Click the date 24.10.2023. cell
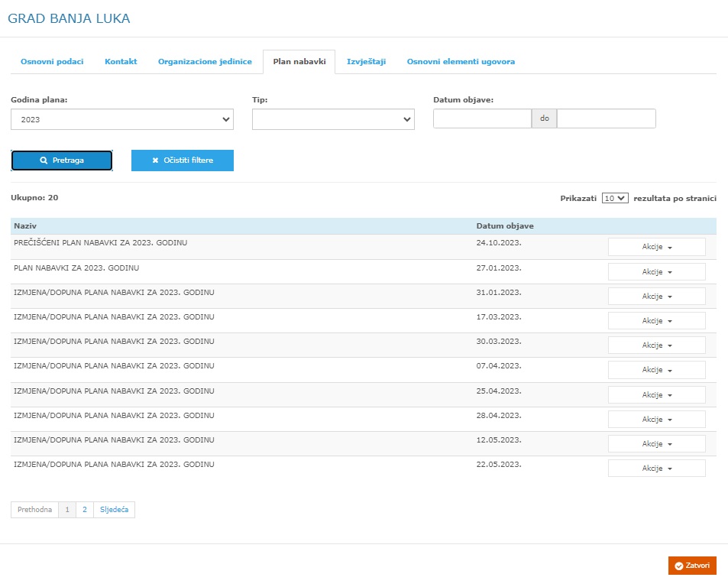Viewport: 728px width, 587px height. tap(499, 242)
